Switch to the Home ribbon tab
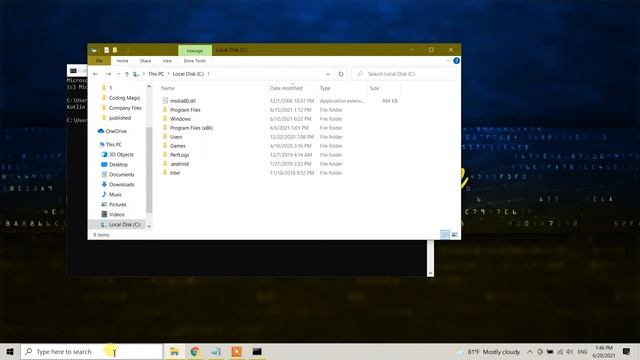The height and width of the screenshot is (360, 640). coord(122,61)
